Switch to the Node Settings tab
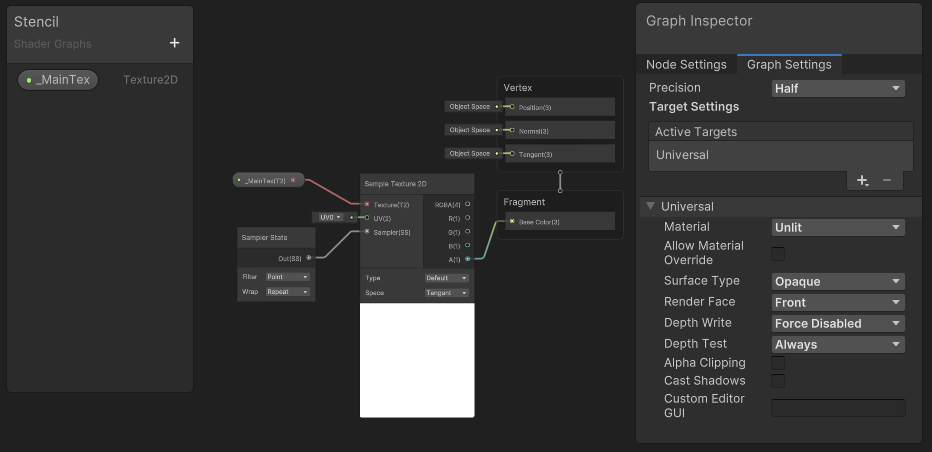Screen dimensions: 932x452 686,64
